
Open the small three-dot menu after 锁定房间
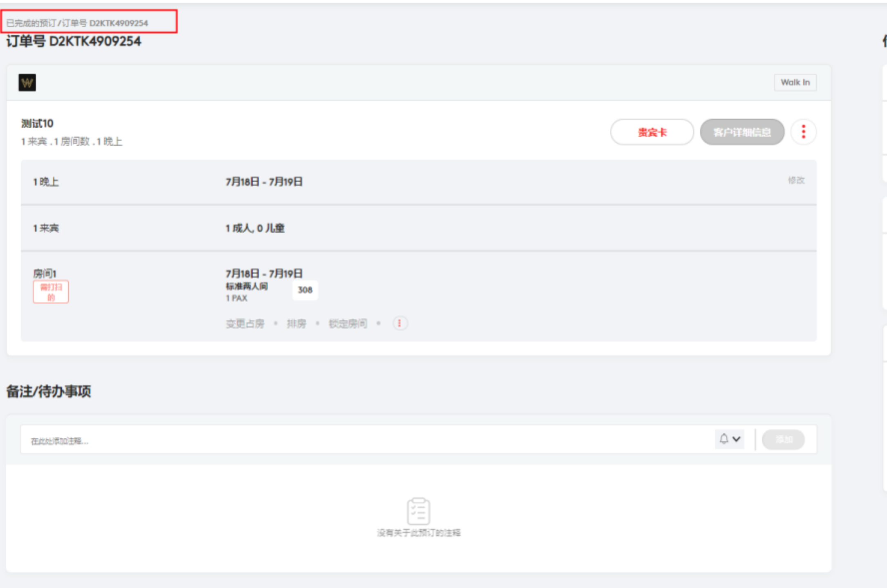point(400,323)
